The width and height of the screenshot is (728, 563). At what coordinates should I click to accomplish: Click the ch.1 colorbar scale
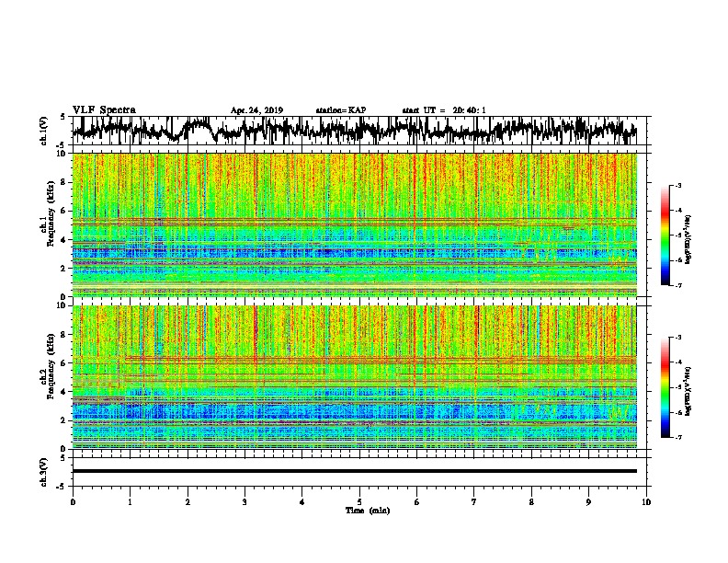665,236
